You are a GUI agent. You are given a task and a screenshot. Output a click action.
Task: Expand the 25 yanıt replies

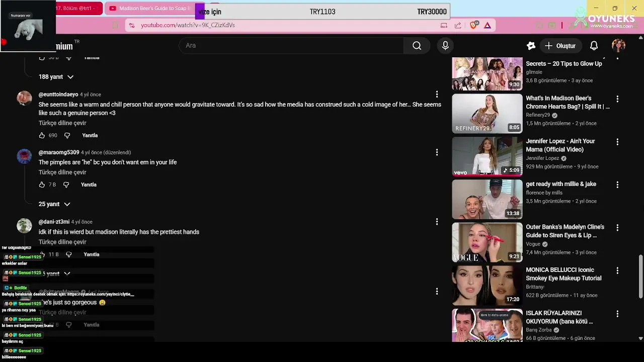[54, 204]
